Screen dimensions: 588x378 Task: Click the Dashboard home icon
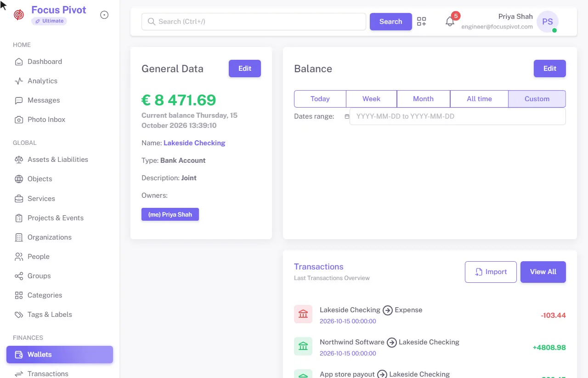(19, 62)
